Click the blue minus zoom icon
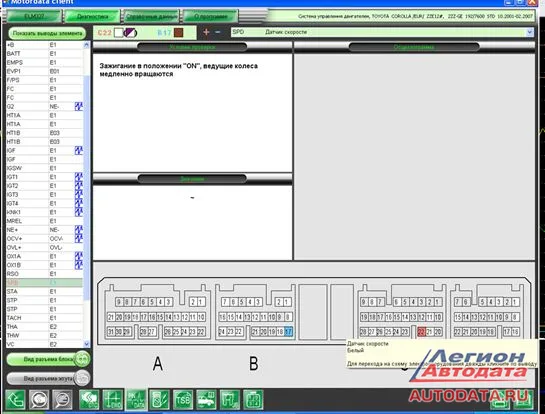Screen dimensions: 545x414 (x=218, y=32)
